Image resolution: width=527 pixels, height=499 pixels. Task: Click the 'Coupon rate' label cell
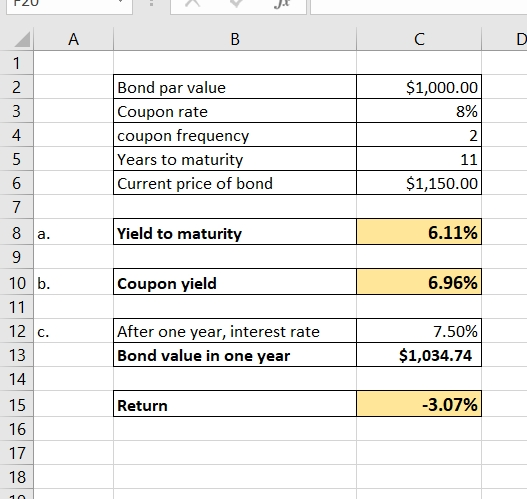235,111
